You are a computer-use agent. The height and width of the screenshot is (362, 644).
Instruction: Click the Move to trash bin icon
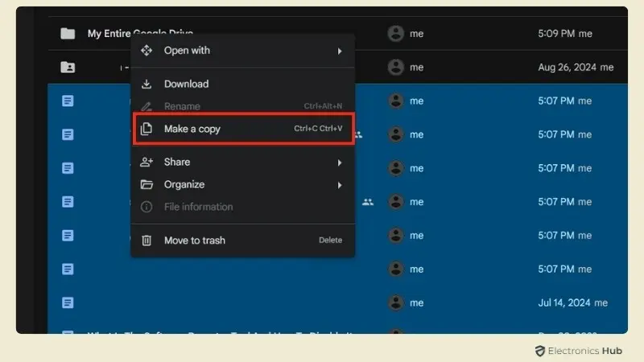[x=147, y=240]
